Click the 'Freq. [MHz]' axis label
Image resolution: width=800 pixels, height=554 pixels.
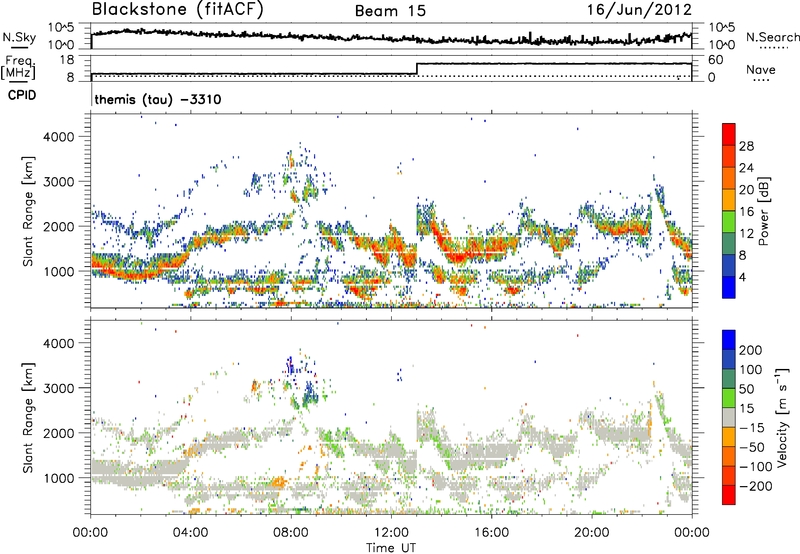click(18, 68)
